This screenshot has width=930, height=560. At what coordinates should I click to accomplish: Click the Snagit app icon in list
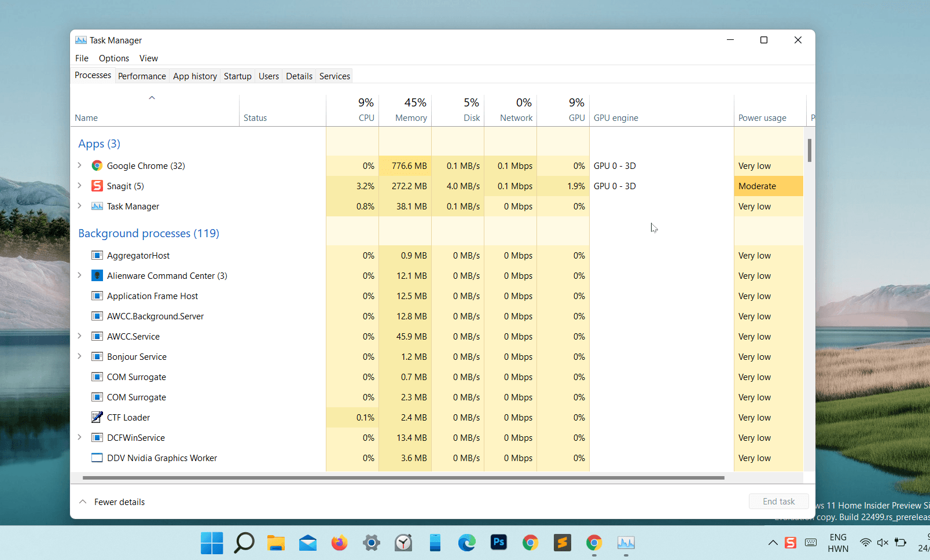(97, 186)
